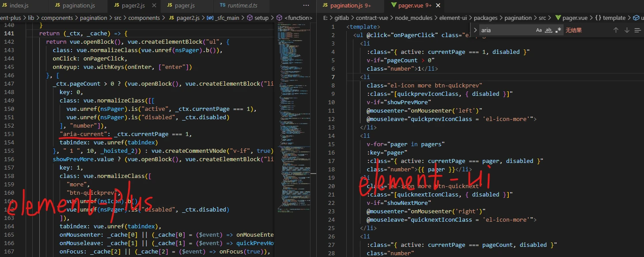Click the '无结果' no-results label
The image size is (644, 257).
573,30
